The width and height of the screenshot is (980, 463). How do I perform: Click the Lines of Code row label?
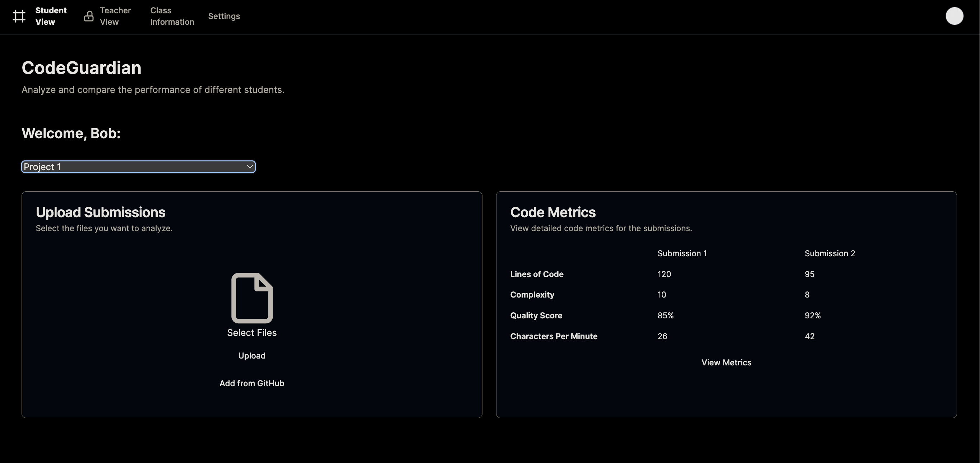tap(536, 274)
